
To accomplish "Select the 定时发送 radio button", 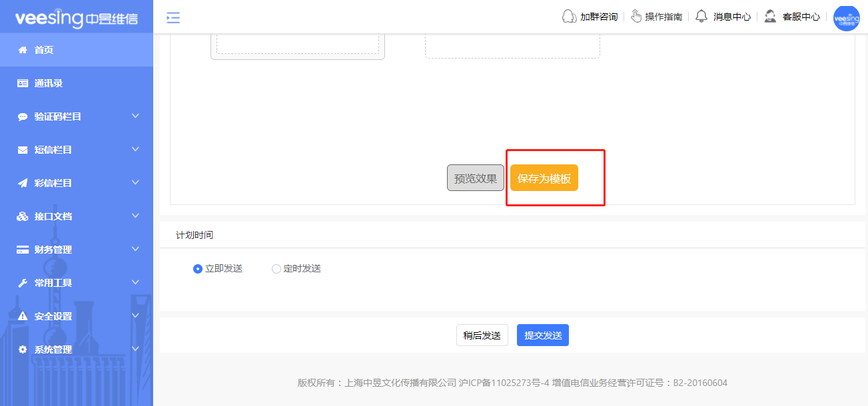I will (276, 269).
